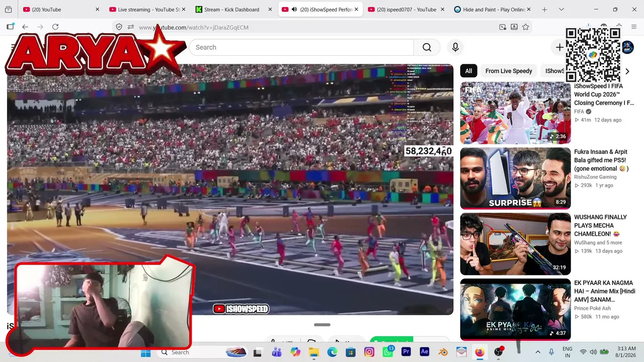The width and height of the screenshot is (644, 362).
Task: Click the install app icon in address bar
Action: coord(514,27)
